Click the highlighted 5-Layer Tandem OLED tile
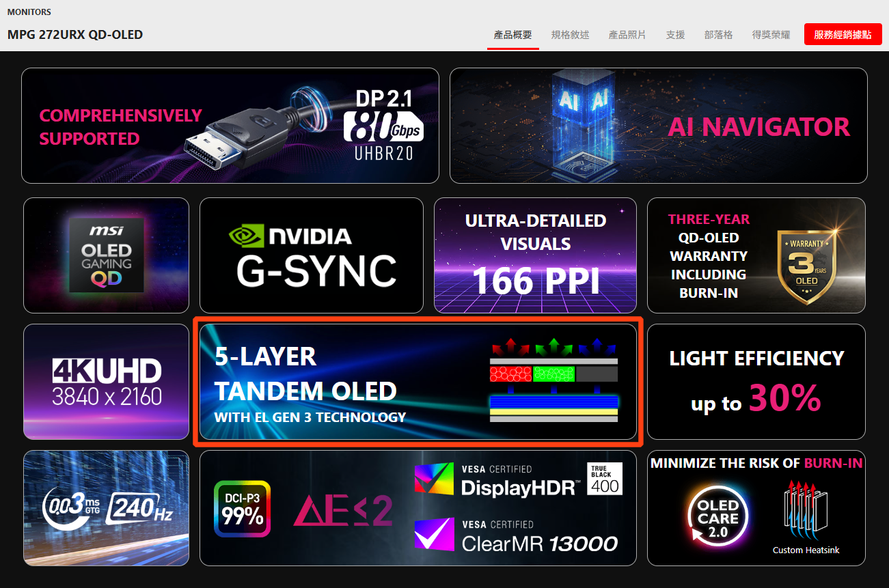The width and height of the screenshot is (889, 588). coord(418,382)
